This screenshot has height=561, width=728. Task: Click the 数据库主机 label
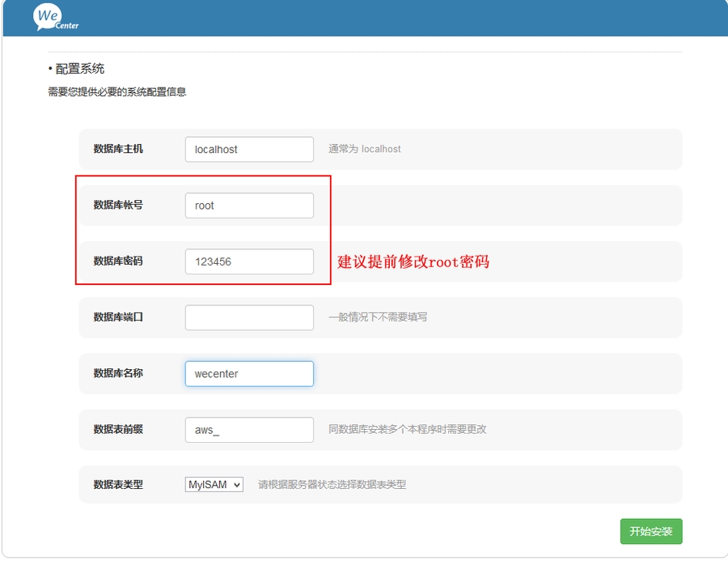pos(118,149)
